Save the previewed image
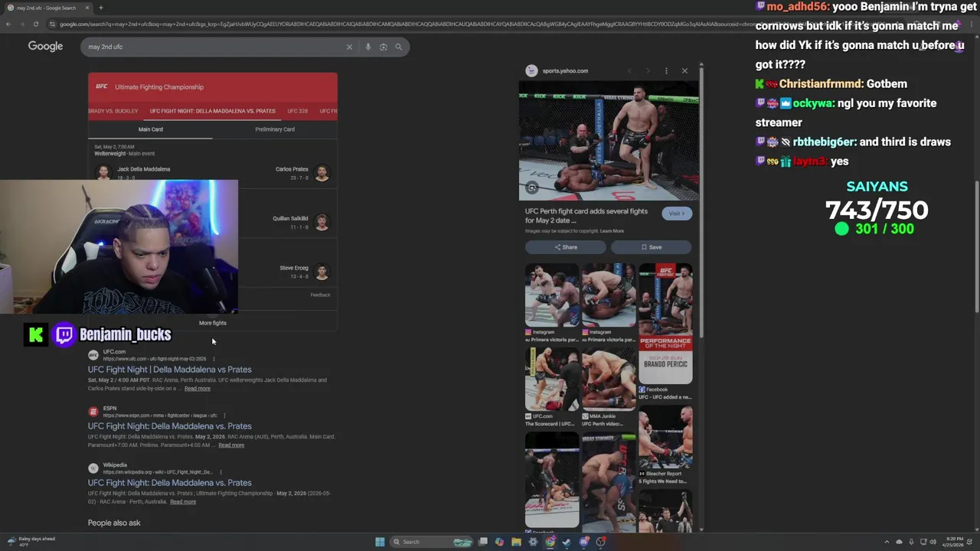The image size is (980, 551). click(651, 247)
